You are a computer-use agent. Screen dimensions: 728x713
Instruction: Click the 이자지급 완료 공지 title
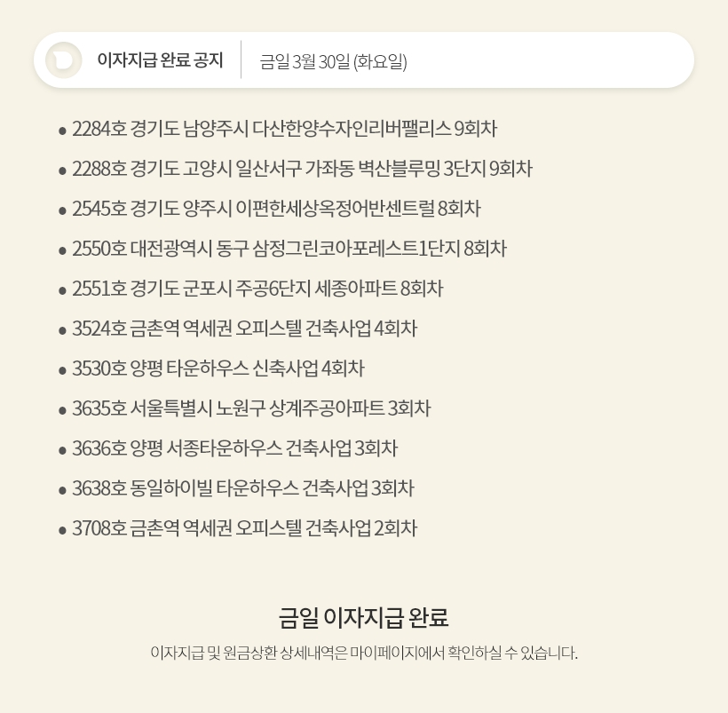pos(160,60)
